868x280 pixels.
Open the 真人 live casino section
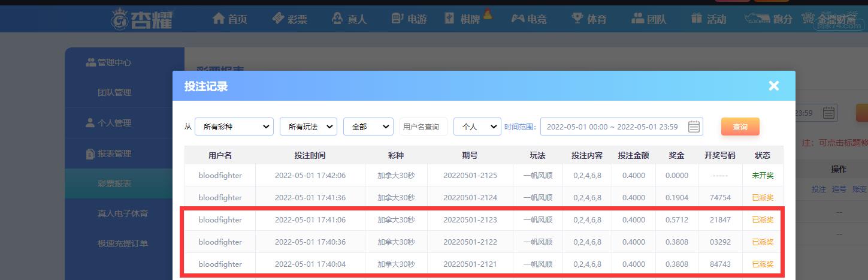(x=349, y=19)
